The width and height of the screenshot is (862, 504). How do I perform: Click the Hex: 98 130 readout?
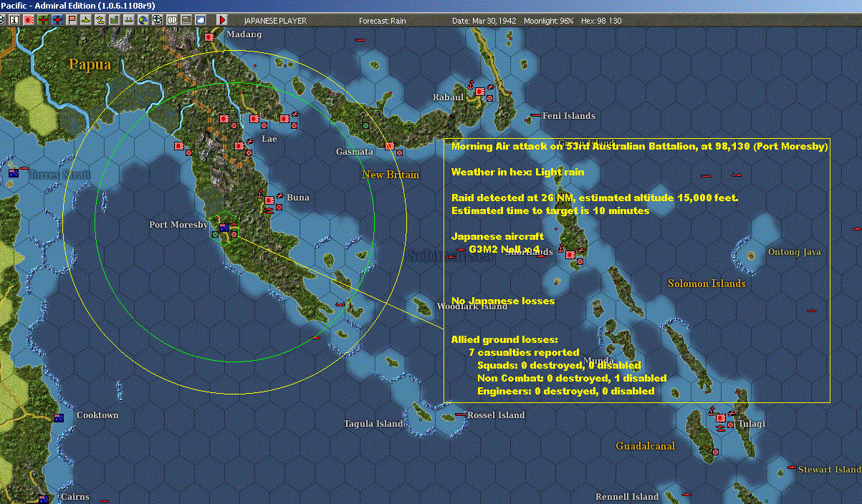click(x=601, y=21)
